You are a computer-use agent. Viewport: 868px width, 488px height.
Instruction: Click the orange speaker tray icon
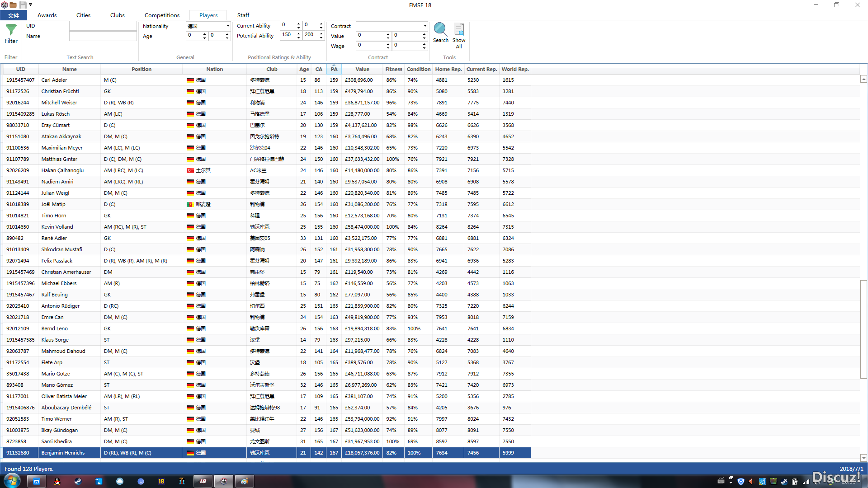(x=751, y=481)
